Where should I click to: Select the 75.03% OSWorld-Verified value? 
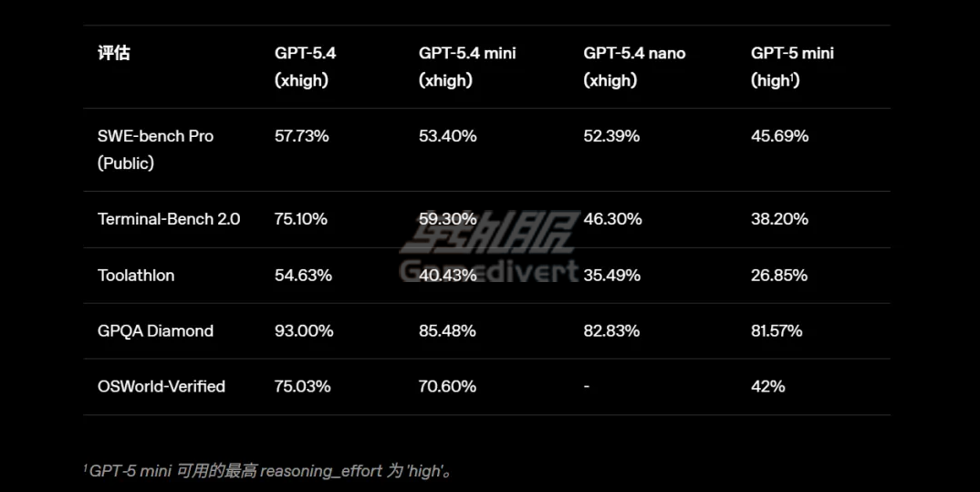coord(301,386)
